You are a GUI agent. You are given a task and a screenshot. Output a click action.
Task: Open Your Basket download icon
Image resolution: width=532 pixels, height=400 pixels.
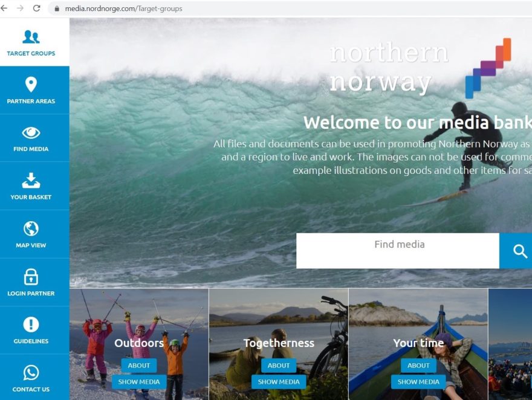[x=31, y=180]
